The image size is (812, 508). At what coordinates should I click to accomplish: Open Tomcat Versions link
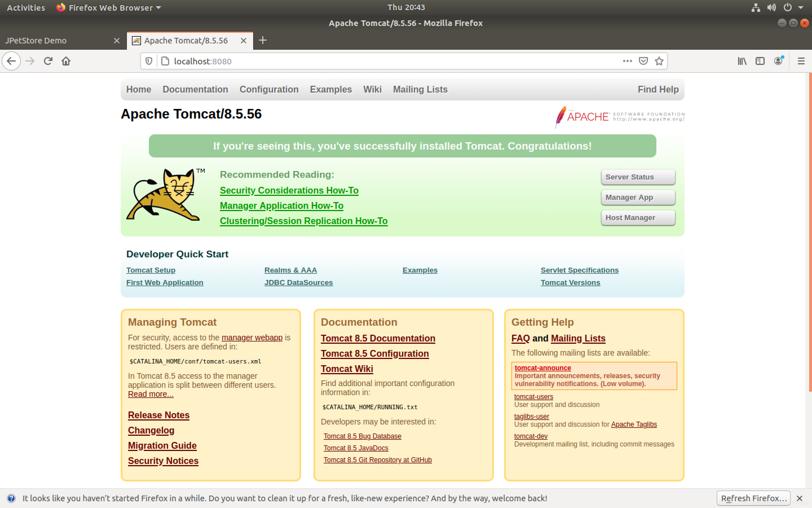[x=570, y=283]
